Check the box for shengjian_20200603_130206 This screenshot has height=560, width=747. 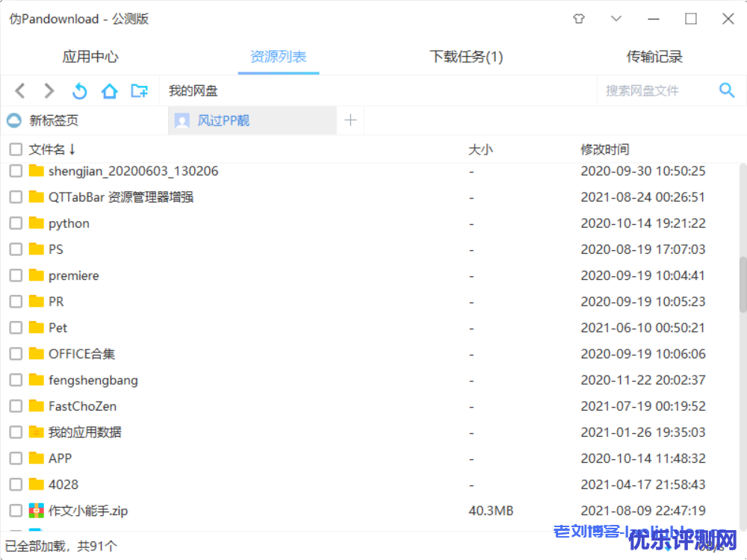coord(16,170)
